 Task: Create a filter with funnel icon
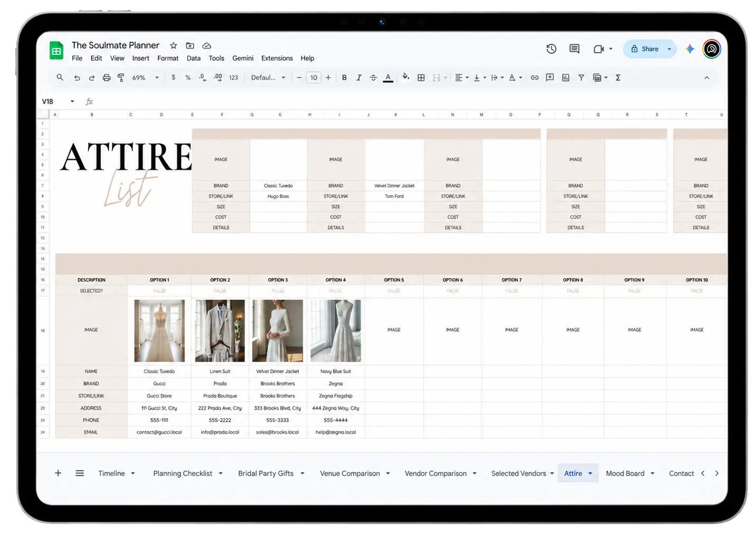point(581,78)
